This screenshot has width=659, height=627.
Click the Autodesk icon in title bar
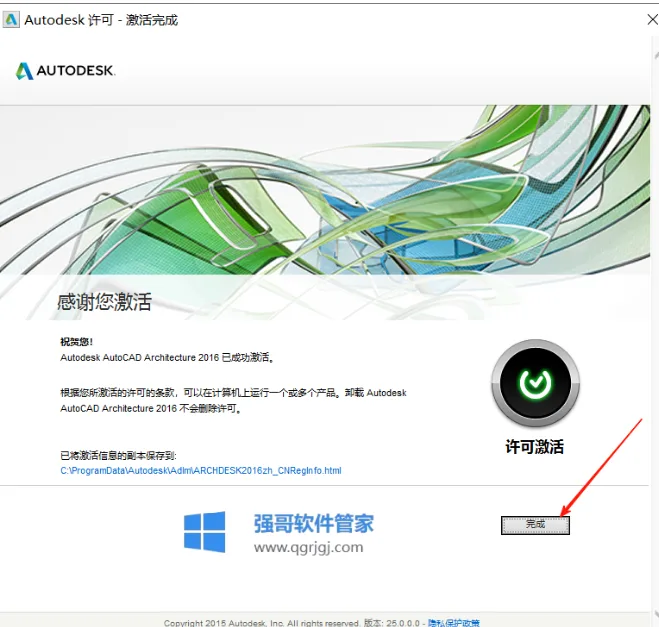[11, 20]
